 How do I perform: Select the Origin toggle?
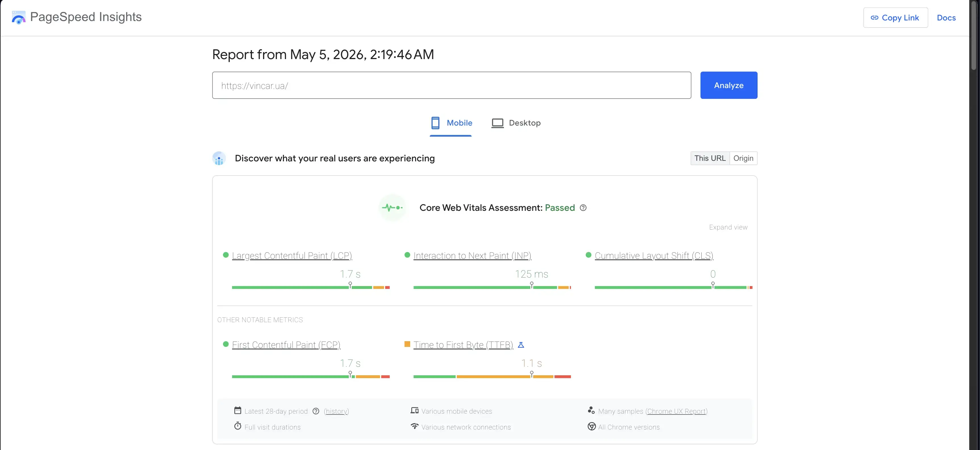pos(743,158)
